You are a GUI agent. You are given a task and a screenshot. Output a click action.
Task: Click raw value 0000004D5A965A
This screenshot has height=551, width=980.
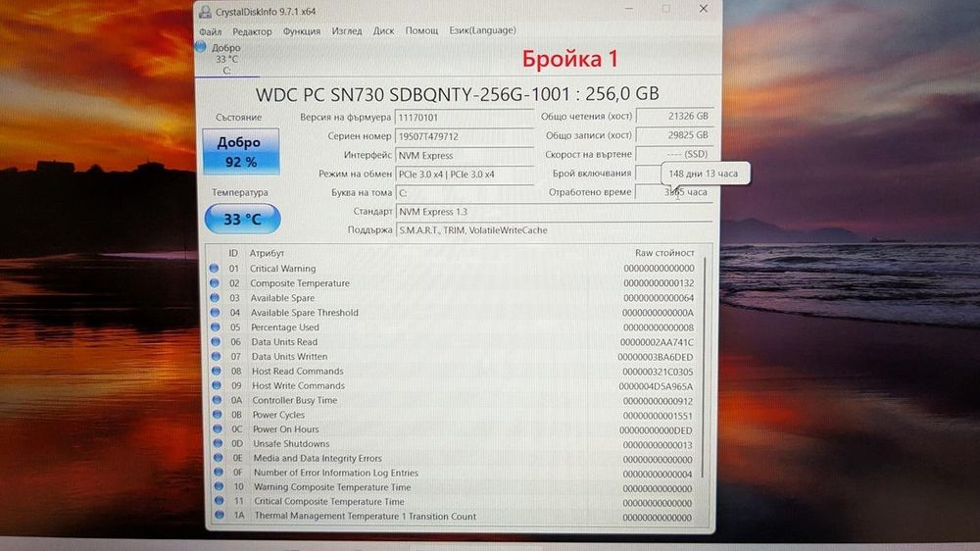point(656,386)
